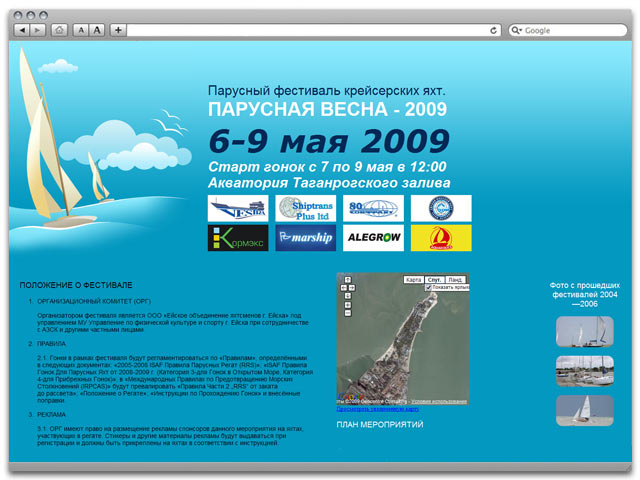Pan the map left with the arrow
The width and height of the screenshot is (640, 480).
click(x=344, y=288)
